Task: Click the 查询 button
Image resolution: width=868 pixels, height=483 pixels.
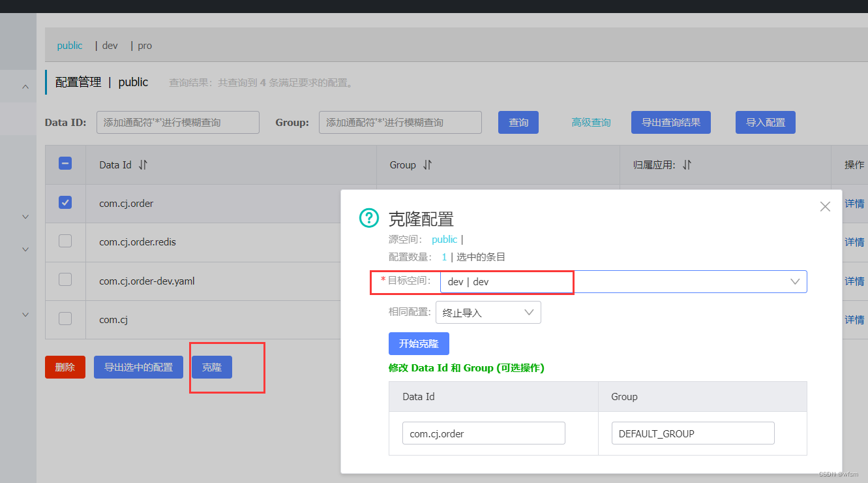Action: (518, 122)
